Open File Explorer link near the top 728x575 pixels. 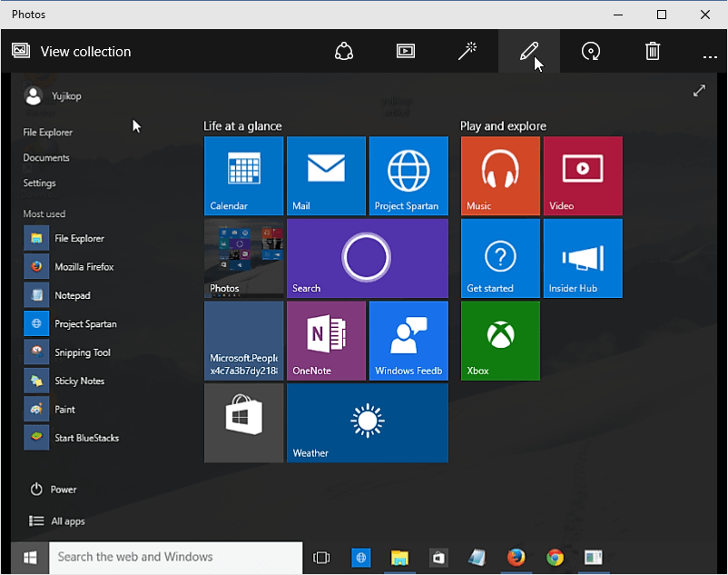(x=48, y=133)
